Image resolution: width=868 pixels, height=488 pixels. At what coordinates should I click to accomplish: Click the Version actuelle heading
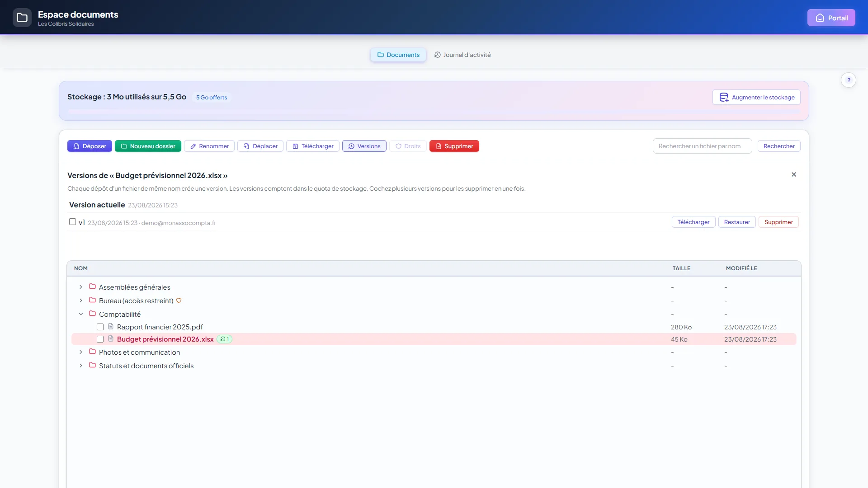click(x=97, y=205)
